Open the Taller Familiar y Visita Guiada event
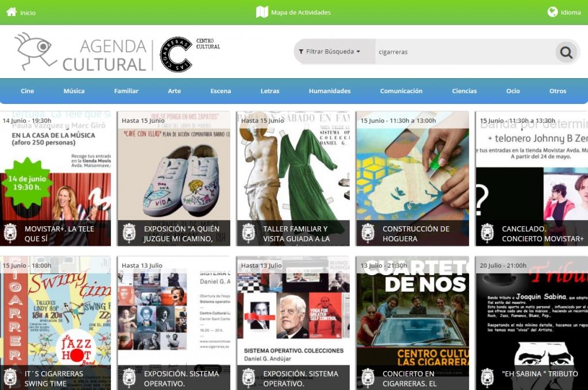This screenshot has width=588, height=390. [x=293, y=179]
